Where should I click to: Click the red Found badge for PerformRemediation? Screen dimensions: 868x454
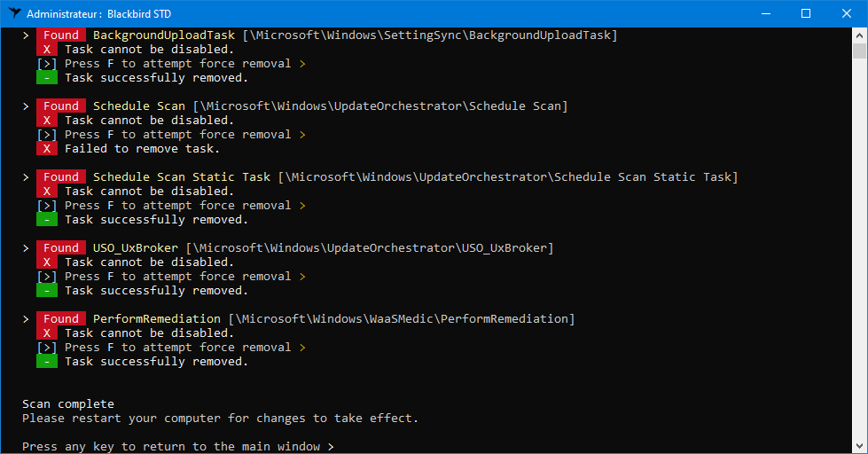(61, 318)
